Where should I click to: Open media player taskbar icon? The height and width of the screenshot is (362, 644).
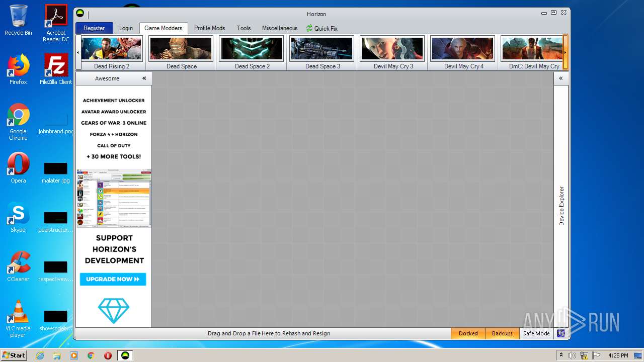(74, 355)
